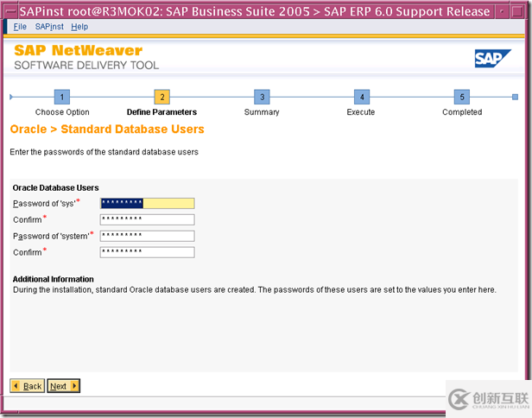This screenshot has width=532, height=418.
Task: Click step 3 Summary marker
Action: click(262, 97)
